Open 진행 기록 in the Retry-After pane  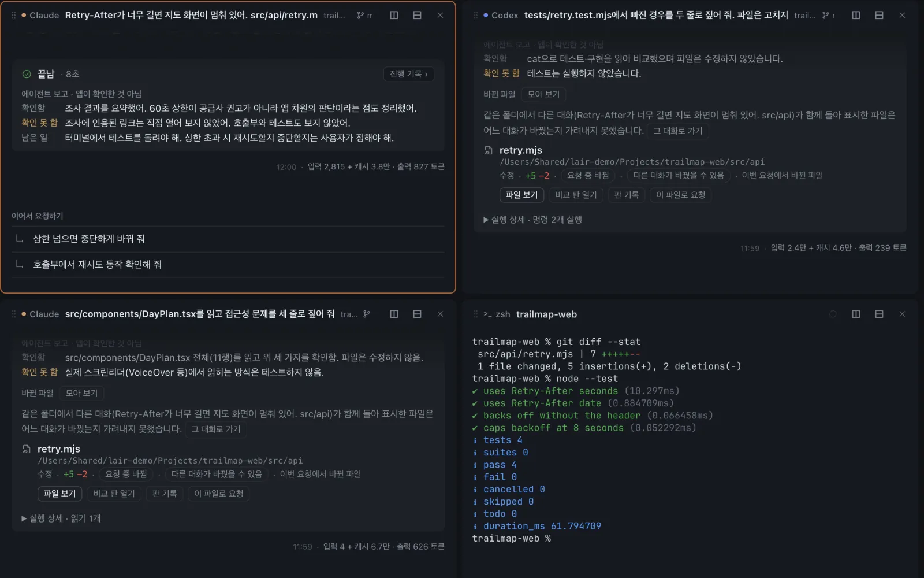pos(408,74)
